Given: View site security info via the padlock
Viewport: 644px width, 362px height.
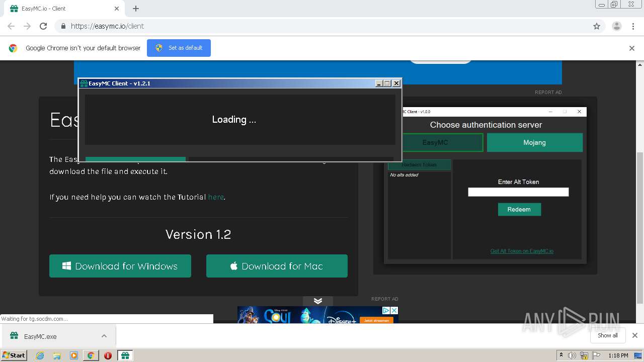Looking at the screenshot, I should [63, 26].
